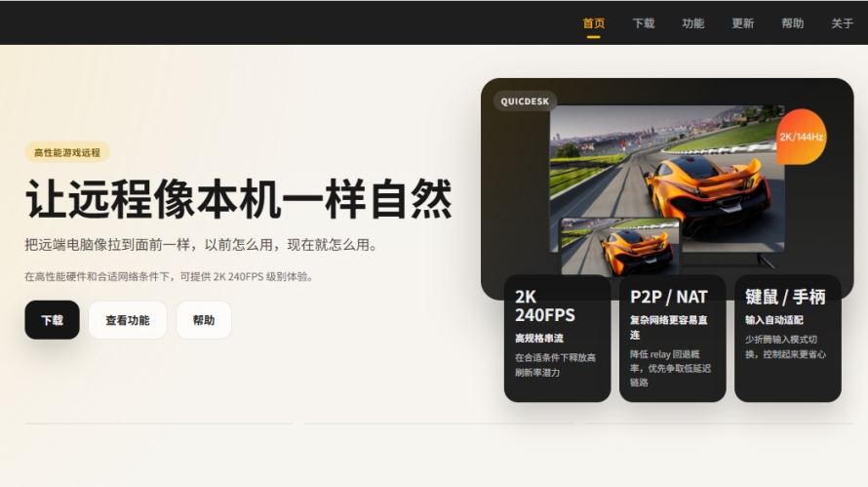Click the 降低 relay 回退概率 description
The image size is (868, 487).
[670, 368]
